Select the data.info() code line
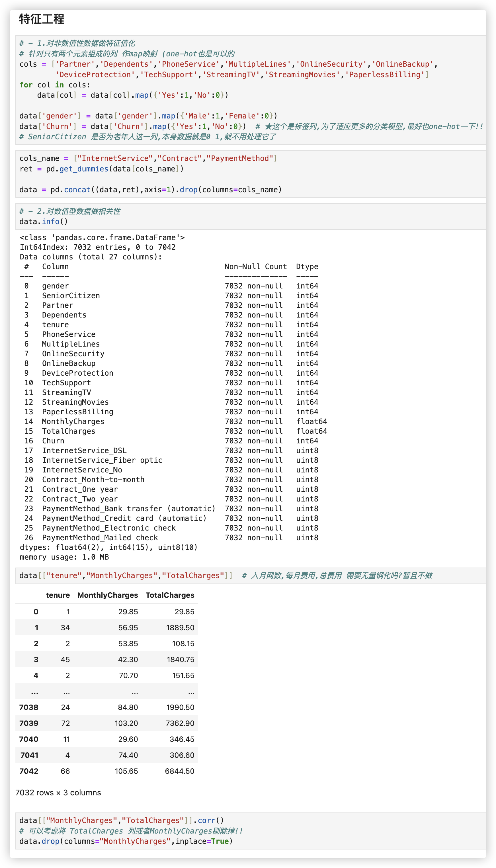The height and width of the screenshot is (868, 496). tap(44, 222)
